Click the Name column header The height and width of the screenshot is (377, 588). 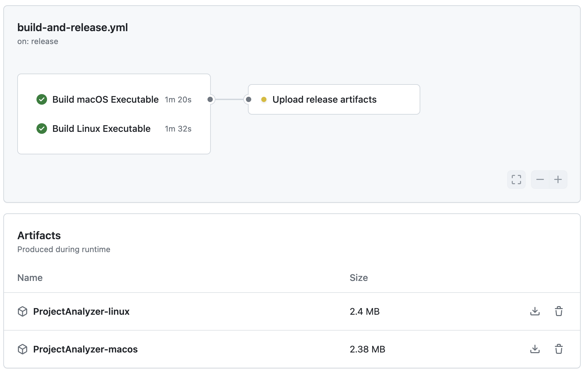(30, 278)
